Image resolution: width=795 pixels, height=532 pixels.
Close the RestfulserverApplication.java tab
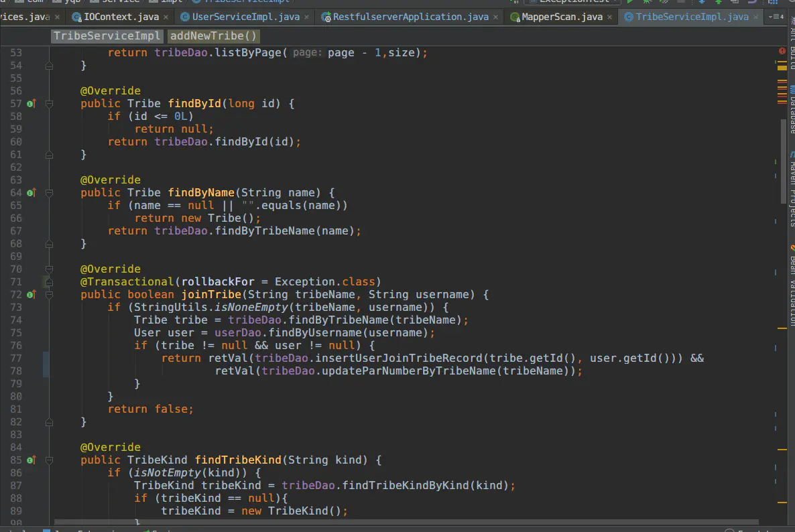tap(495, 17)
